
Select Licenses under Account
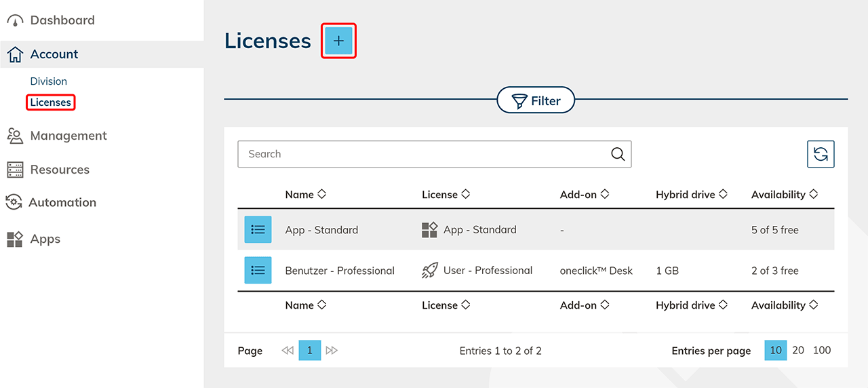pos(51,102)
